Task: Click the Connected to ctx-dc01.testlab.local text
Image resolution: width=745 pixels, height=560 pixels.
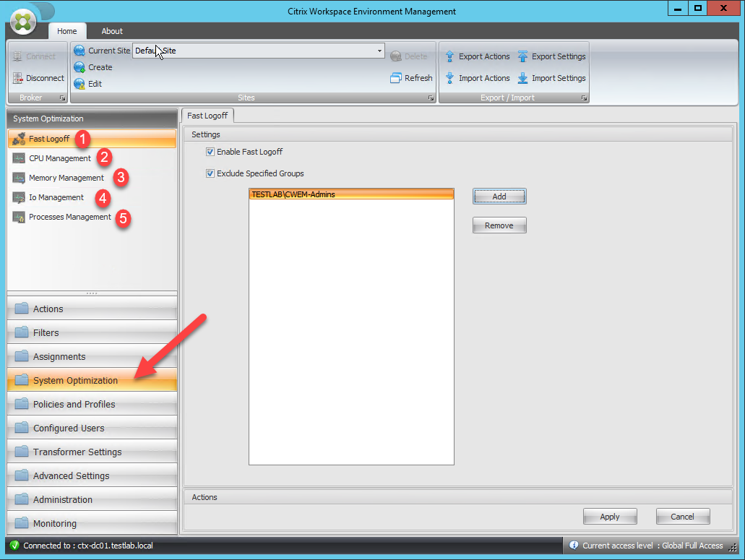Action: (x=88, y=546)
